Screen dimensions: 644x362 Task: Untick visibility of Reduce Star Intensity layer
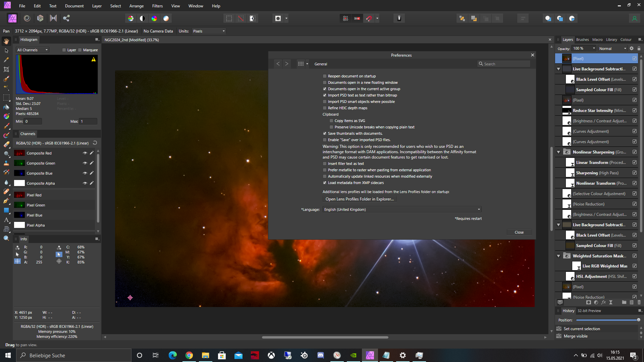[635, 110]
